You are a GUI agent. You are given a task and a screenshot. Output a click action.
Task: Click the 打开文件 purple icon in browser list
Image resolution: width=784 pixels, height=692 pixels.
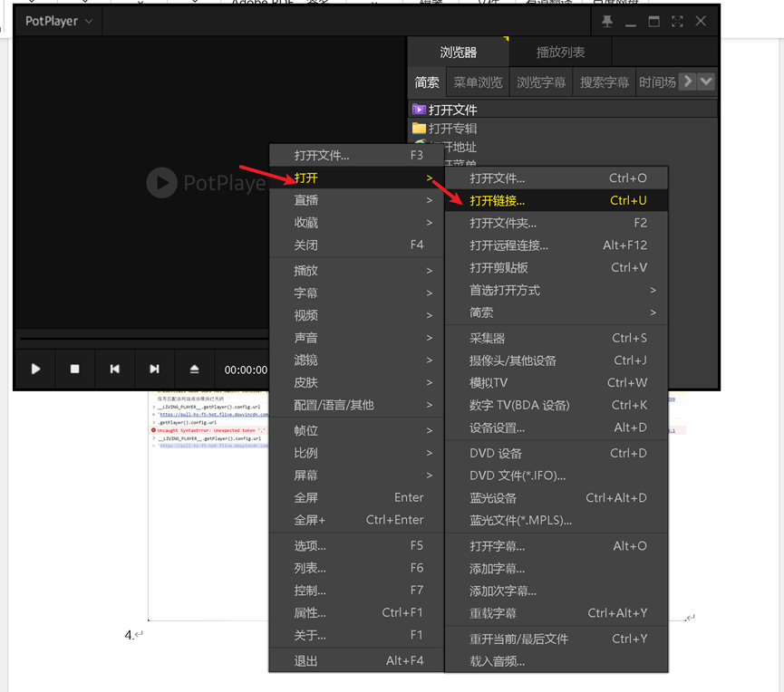pos(419,110)
